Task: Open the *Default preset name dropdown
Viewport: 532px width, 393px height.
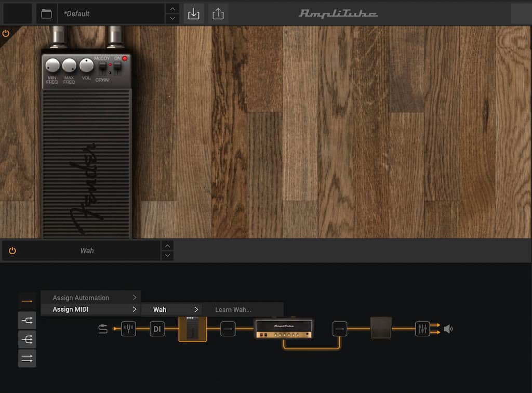Action: (x=112, y=14)
